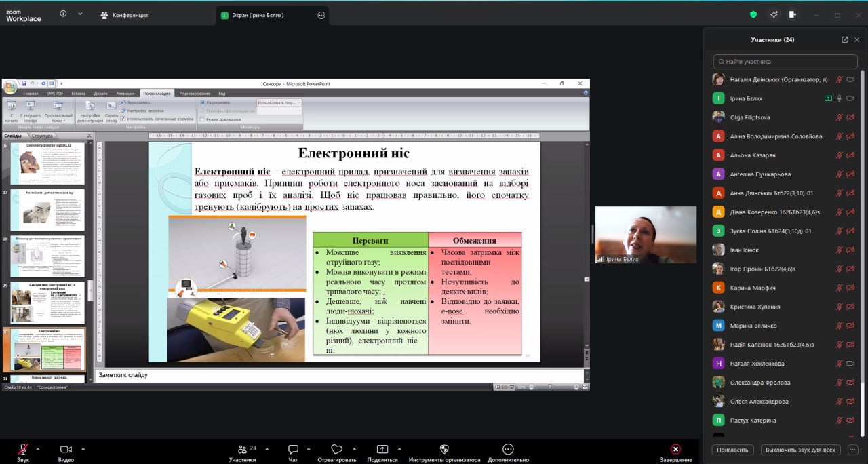Switch to the Структура pane tab

pos(42,136)
